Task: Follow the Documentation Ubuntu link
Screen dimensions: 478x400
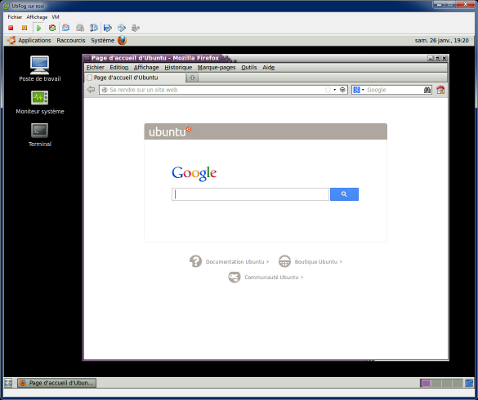Action: pyautogui.click(x=237, y=262)
